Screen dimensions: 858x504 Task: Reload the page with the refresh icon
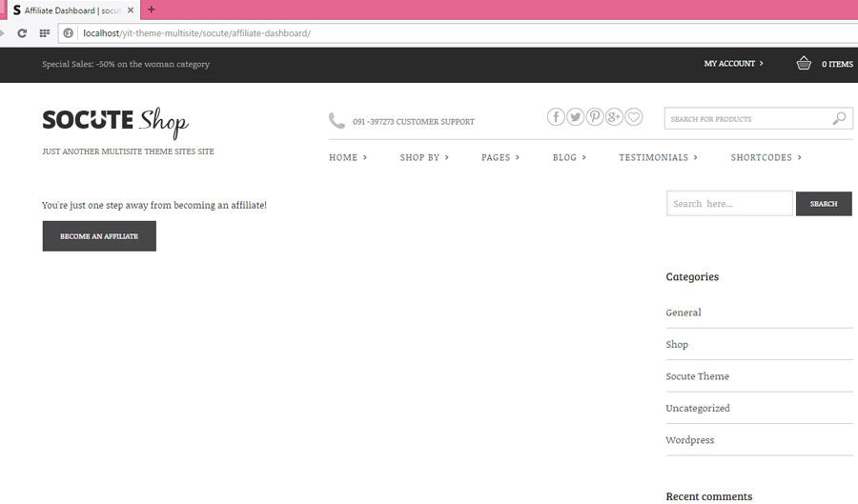(22, 33)
